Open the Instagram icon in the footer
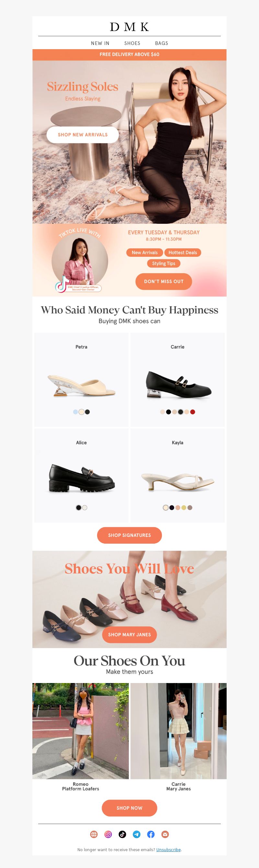 [x=108, y=834]
